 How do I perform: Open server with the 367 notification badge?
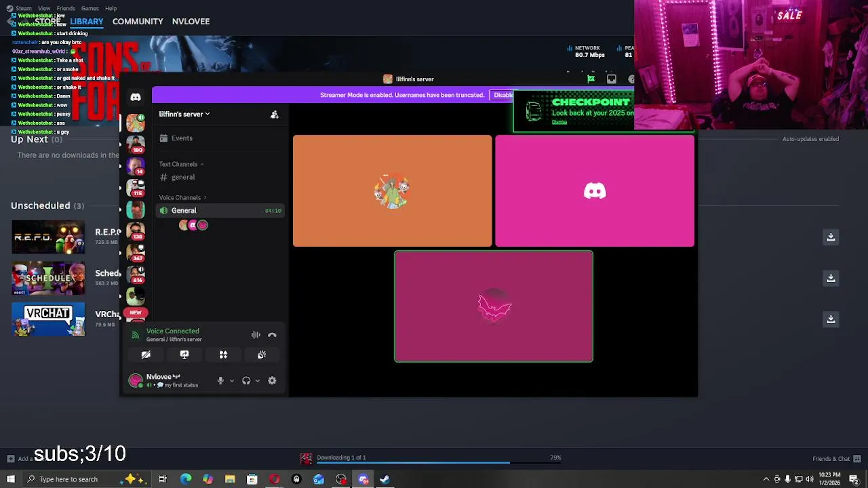[136, 253]
